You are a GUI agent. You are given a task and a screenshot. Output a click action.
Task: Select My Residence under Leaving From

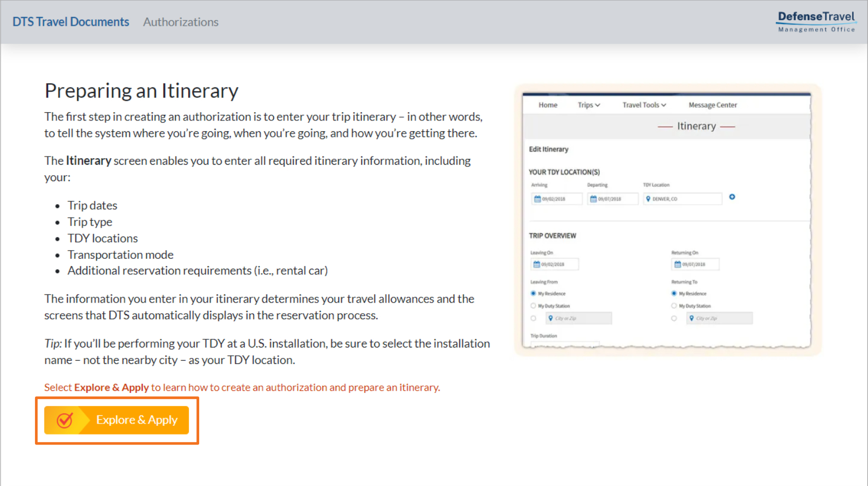point(533,294)
